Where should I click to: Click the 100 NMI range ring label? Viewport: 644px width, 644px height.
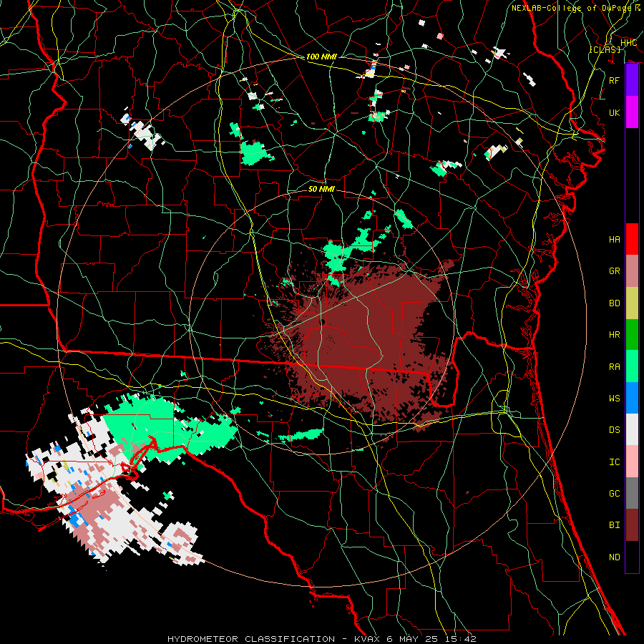coord(321,57)
